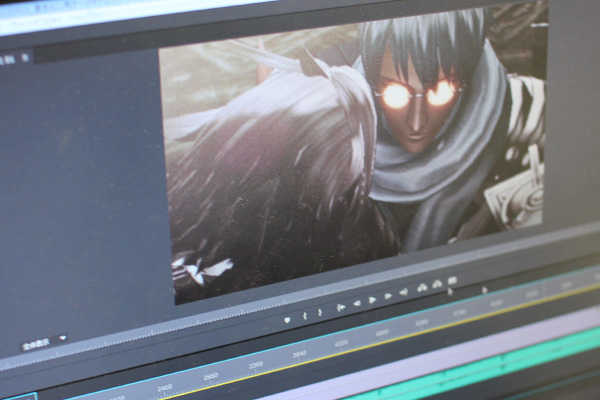Viewport: 600px width, 400px height.
Task: Click the Program Monitor video preview
Action: pyautogui.click(x=354, y=153)
